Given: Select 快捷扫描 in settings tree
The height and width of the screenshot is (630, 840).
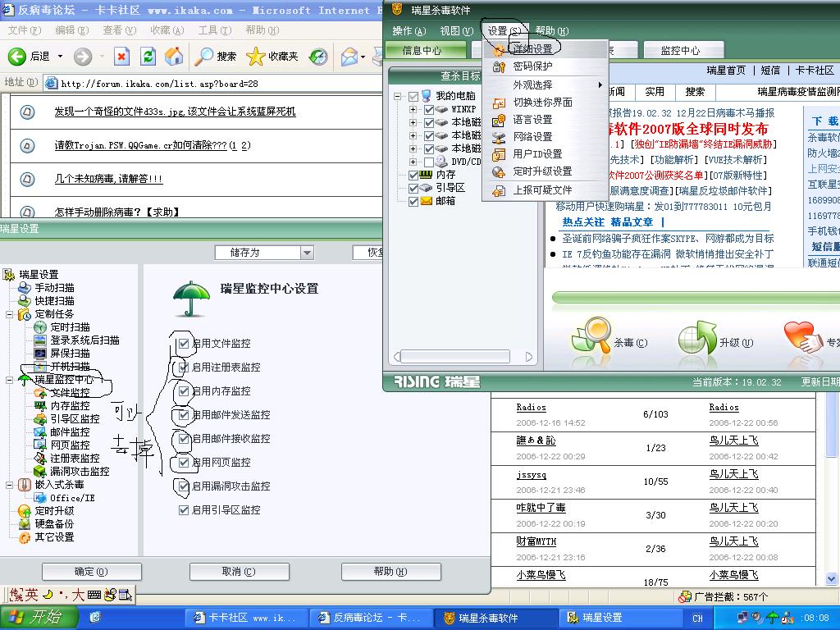Looking at the screenshot, I should pos(54,300).
